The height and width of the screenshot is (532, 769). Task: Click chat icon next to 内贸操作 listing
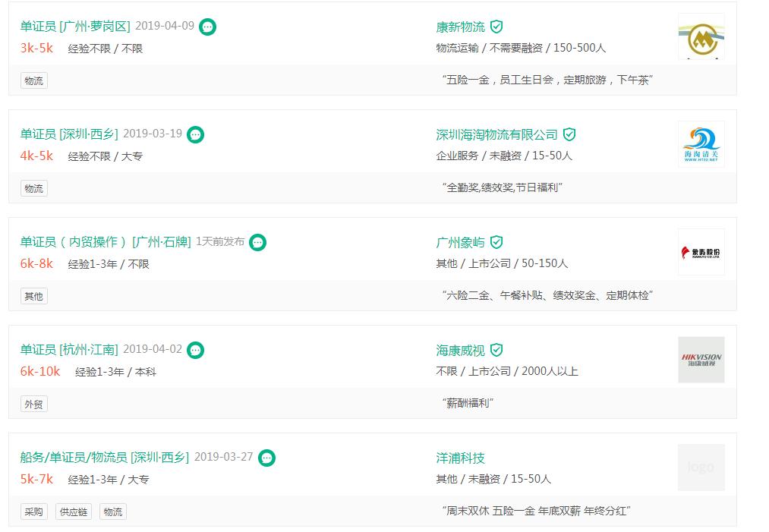pos(258,243)
